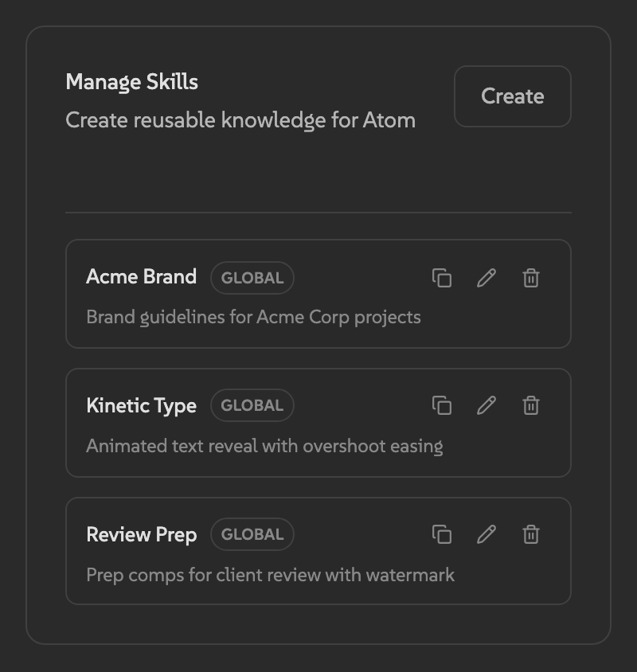Edit the Acme Brand skill
Image resolution: width=637 pixels, height=672 pixels.
point(487,278)
